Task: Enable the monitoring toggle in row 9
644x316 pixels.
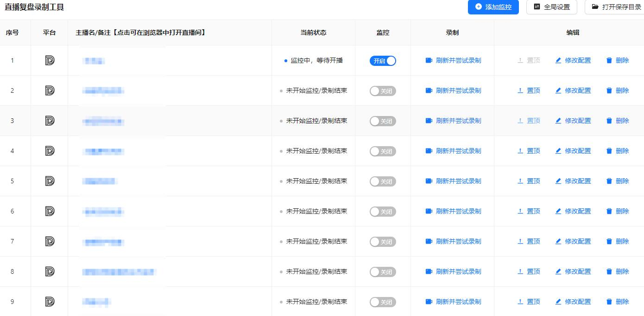Action: click(x=383, y=302)
